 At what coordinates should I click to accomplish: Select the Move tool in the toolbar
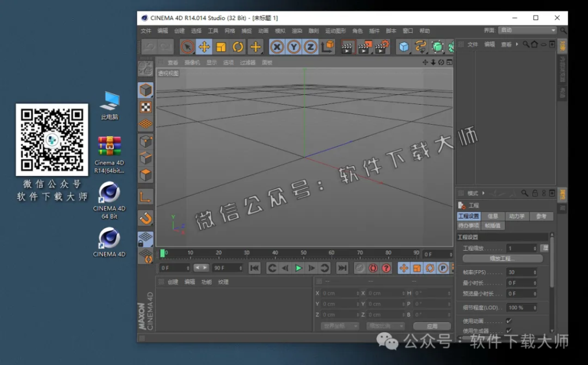pos(205,47)
